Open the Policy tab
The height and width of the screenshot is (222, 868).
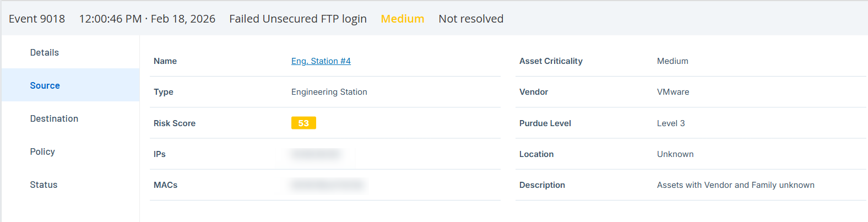(42, 151)
